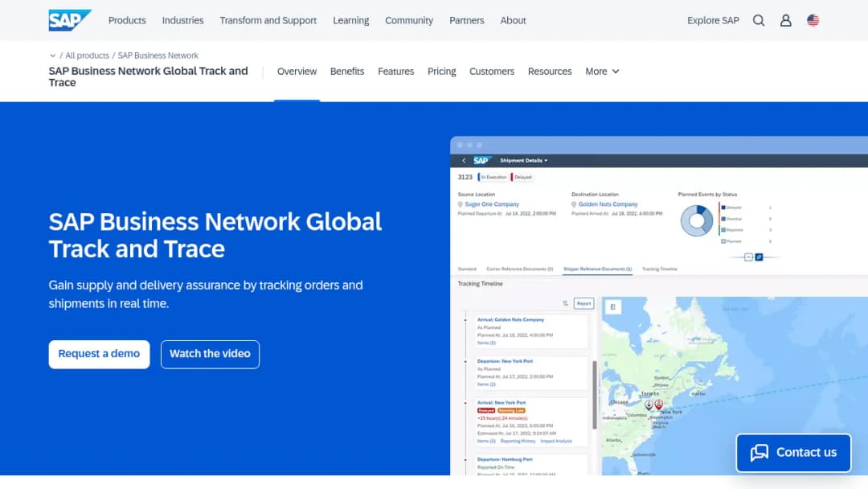The height and width of the screenshot is (489, 868).
Task: Click the shipment details product screenshot
Action: 659,306
